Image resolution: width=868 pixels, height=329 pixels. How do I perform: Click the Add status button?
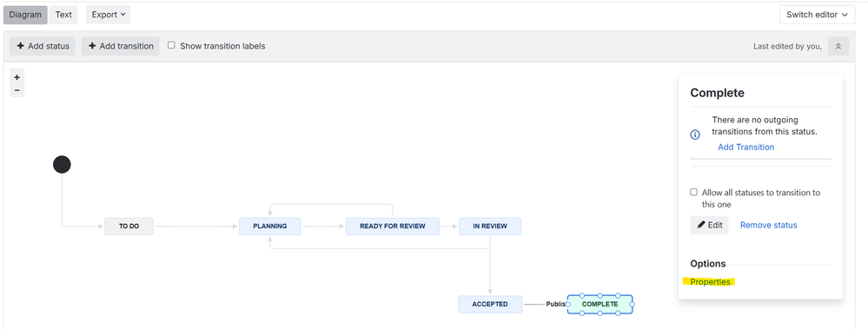(43, 46)
